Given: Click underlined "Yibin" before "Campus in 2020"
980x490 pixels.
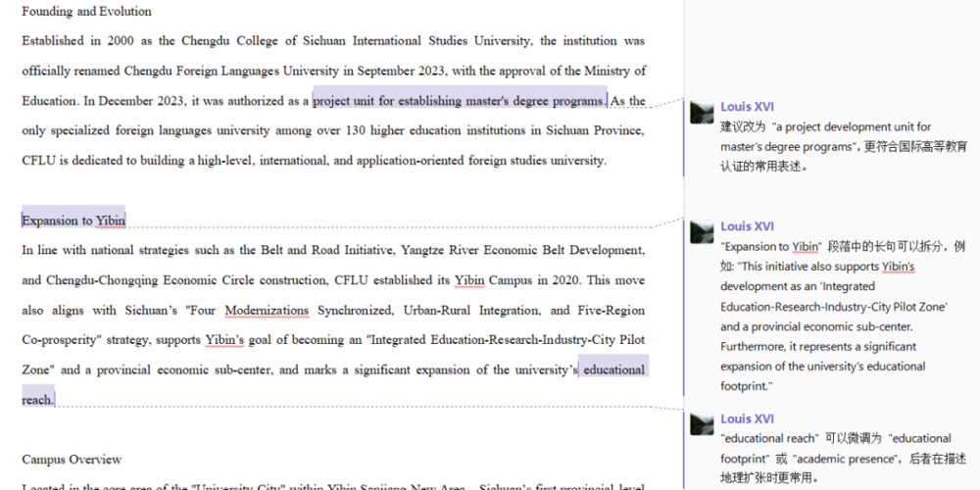Looking at the screenshot, I should (468, 280).
